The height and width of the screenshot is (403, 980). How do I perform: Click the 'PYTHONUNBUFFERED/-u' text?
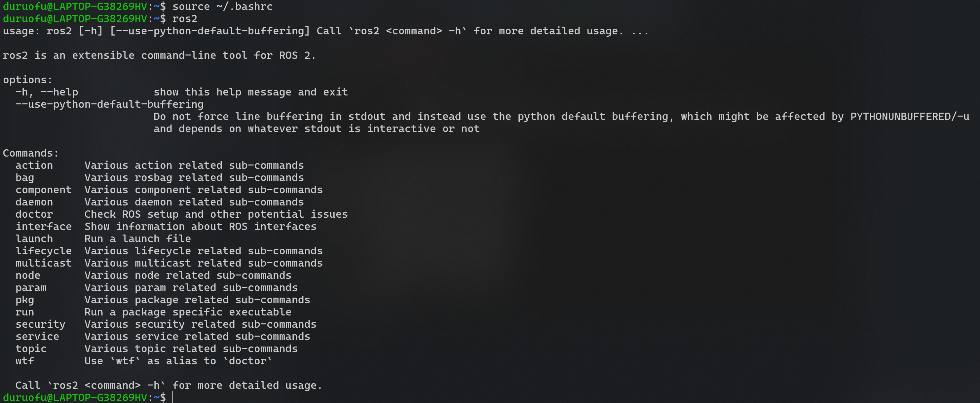coord(910,116)
